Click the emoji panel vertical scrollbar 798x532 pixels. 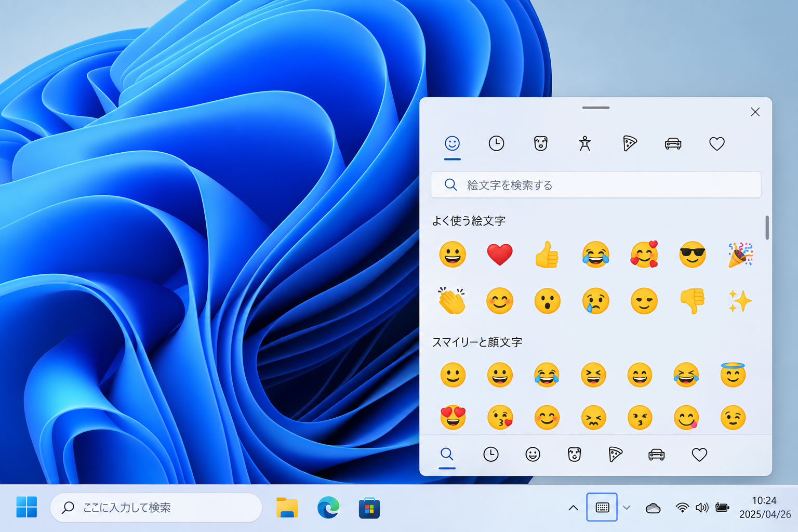(767, 228)
